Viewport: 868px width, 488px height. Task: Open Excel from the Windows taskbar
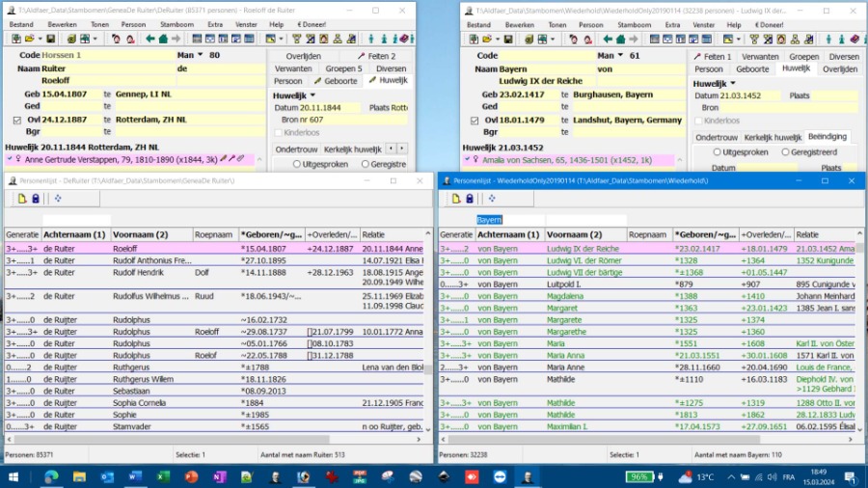163,476
